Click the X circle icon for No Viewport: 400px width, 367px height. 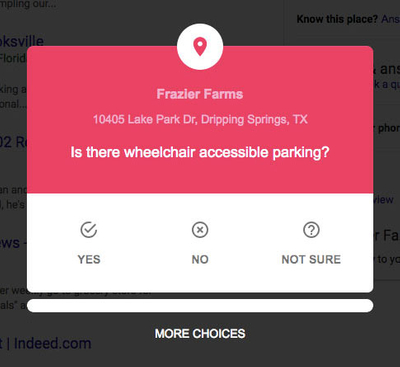click(x=200, y=230)
